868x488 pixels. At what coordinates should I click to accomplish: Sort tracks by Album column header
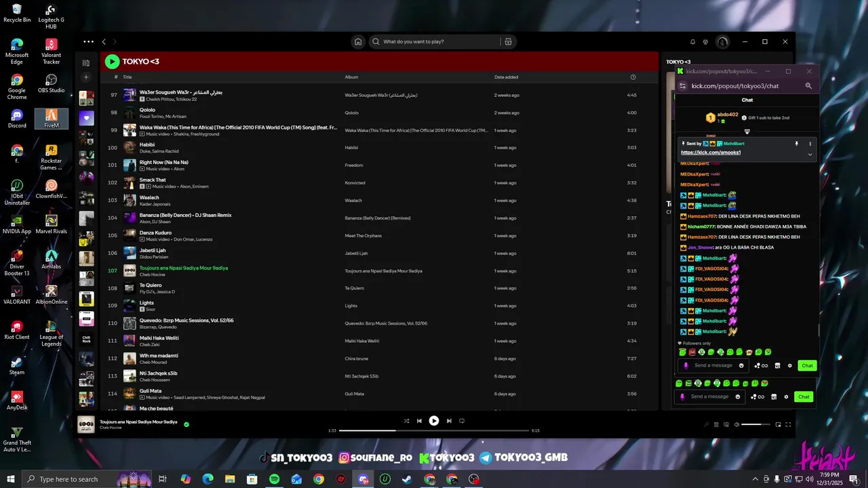[x=351, y=77]
